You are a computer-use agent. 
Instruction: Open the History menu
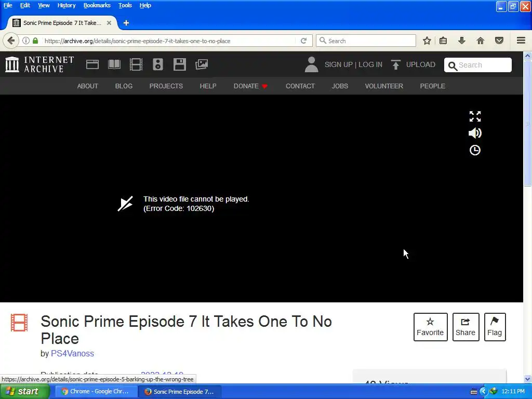66,5
